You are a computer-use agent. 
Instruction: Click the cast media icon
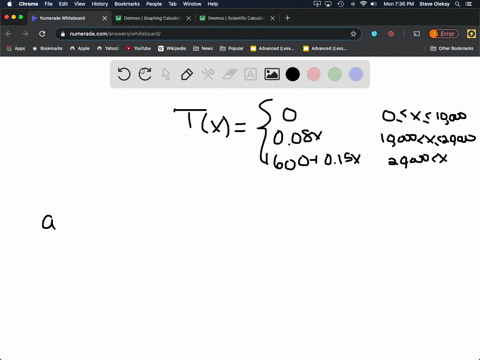[x=417, y=34]
